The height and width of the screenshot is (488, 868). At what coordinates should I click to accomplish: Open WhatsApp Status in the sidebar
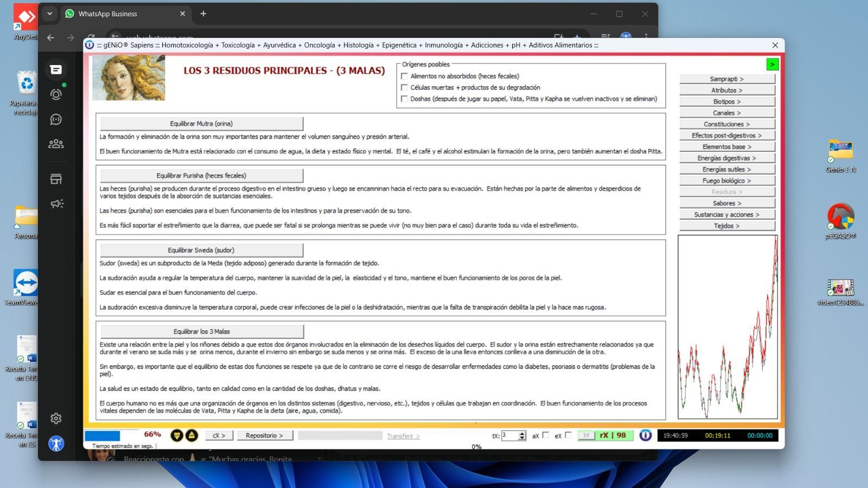tap(56, 94)
